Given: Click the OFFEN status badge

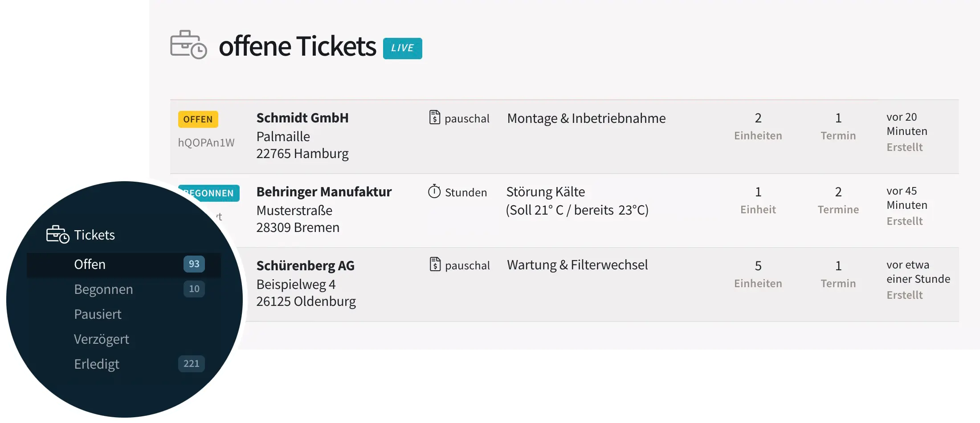Looking at the screenshot, I should (198, 119).
